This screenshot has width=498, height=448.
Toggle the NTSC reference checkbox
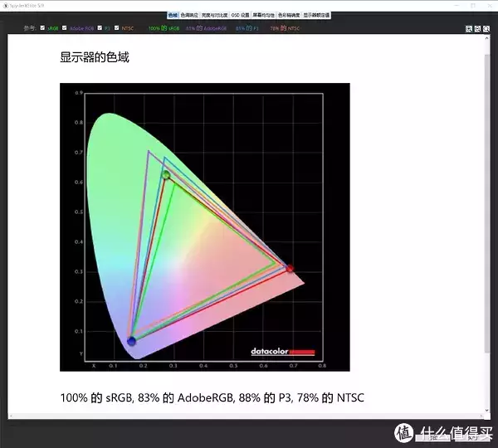pos(116,28)
